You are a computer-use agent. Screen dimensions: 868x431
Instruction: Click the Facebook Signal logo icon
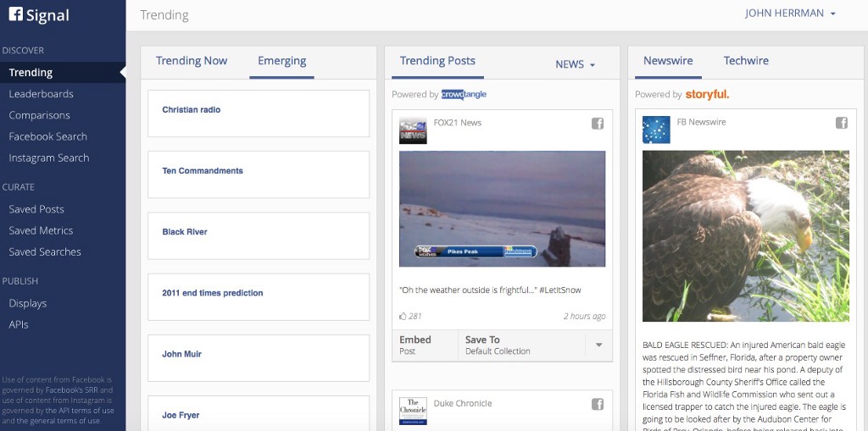[16, 14]
